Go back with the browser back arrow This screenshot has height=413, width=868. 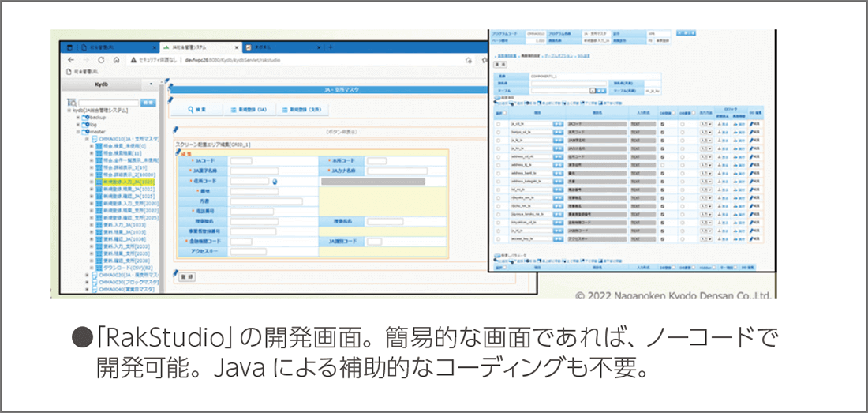[x=71, y=60]
